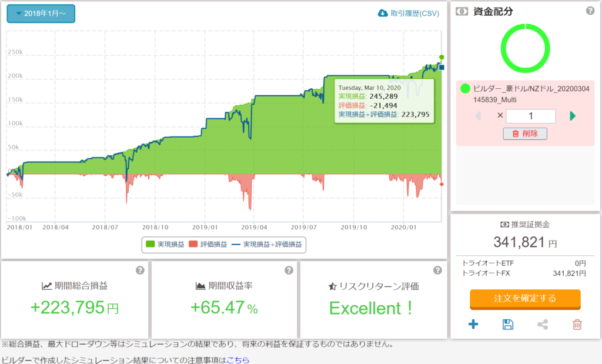Open help icon for リスクリターン評価

coord(437,271)
